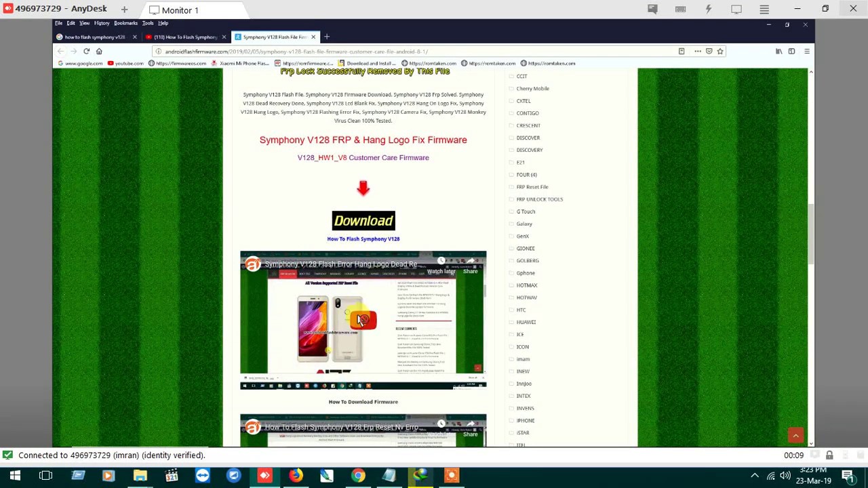Open the Firefox Tools menu
Screen dimensions: 868x488
(x=147, y=23)
